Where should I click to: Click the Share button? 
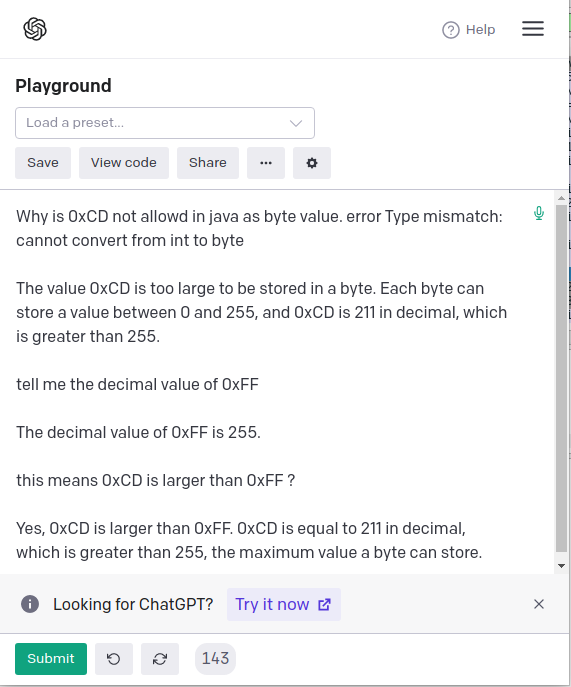[x=208, y=163]
